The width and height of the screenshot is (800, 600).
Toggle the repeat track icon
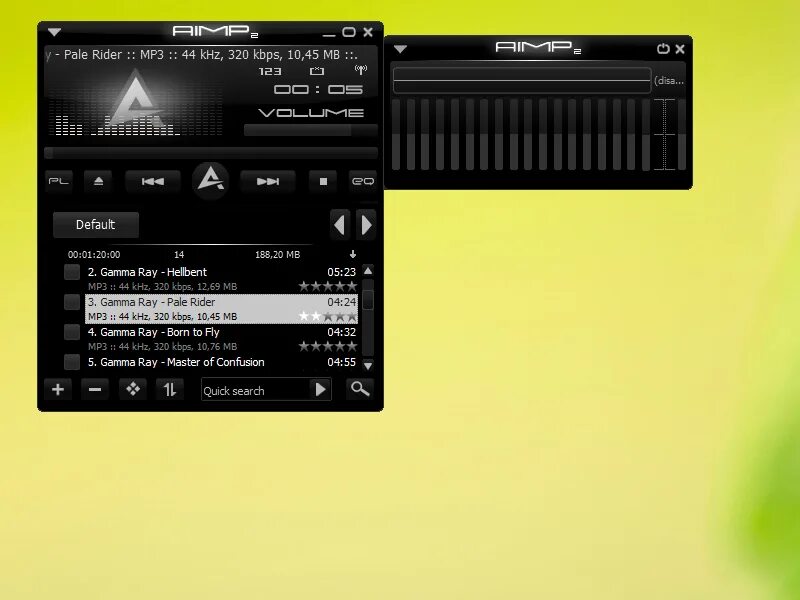pos(317,71)
